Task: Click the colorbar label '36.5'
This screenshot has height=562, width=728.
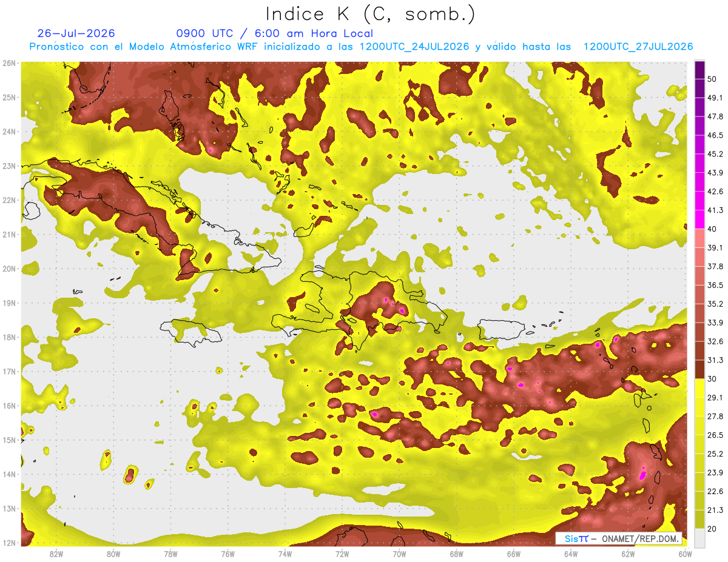Action: tap(715, 285)
